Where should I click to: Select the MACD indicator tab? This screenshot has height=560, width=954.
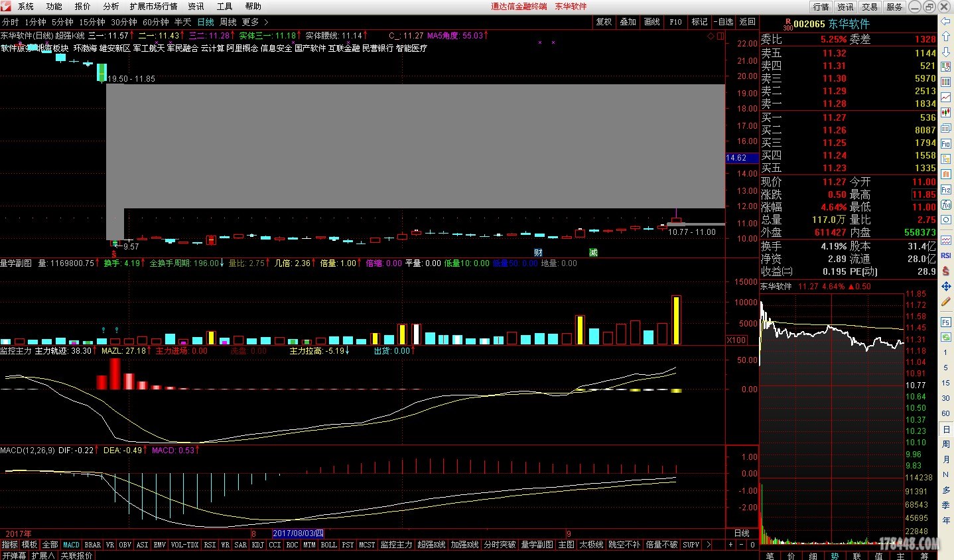pos(71,545)
